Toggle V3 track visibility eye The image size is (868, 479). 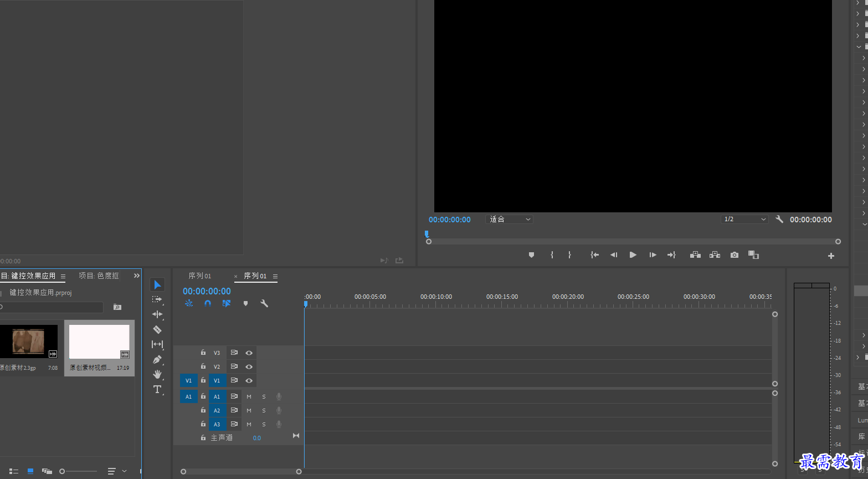tap(249, 353)
